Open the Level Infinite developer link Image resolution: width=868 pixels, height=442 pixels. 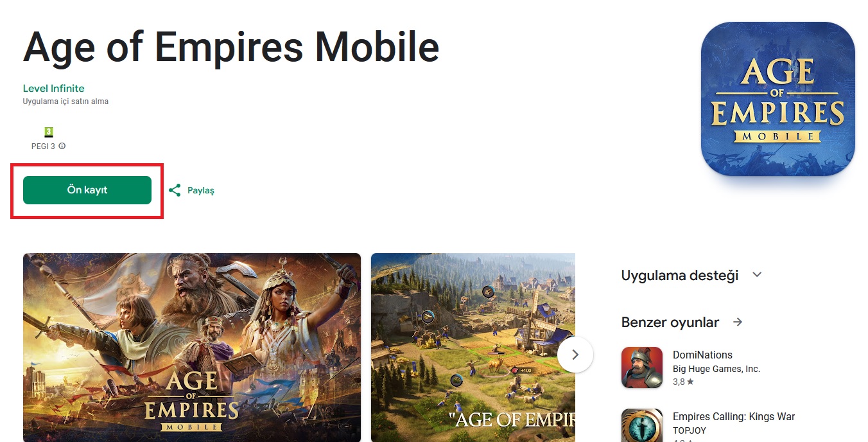[54, 89]
